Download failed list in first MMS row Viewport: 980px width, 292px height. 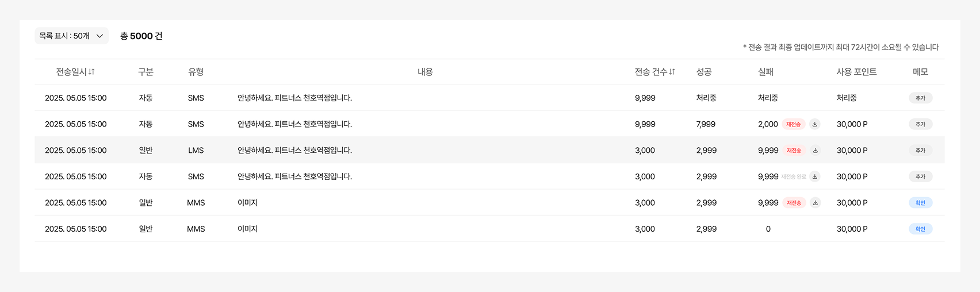click(815, 203)
